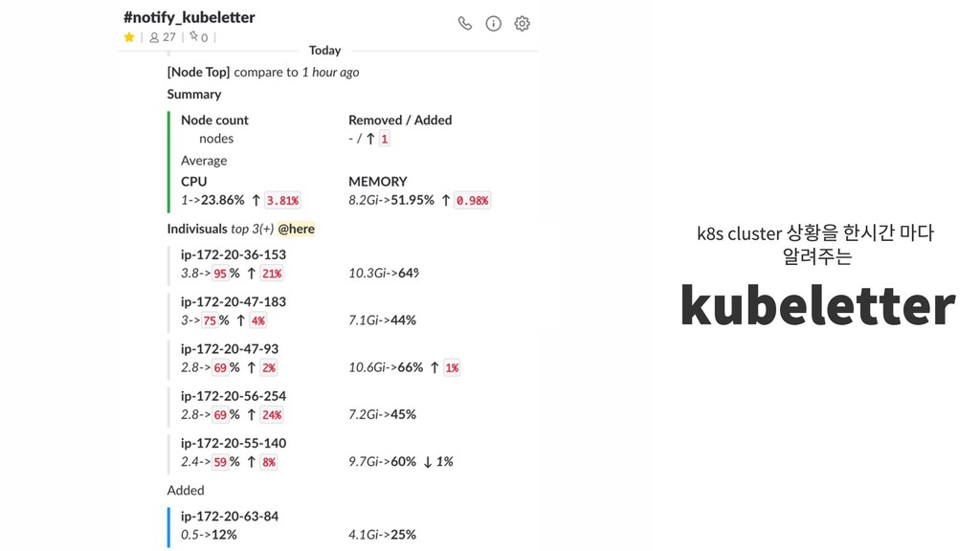Click node ip-172-20-55-140 entry
The height and width of the screenshot is (551, 980).
[x=234, y=443]
